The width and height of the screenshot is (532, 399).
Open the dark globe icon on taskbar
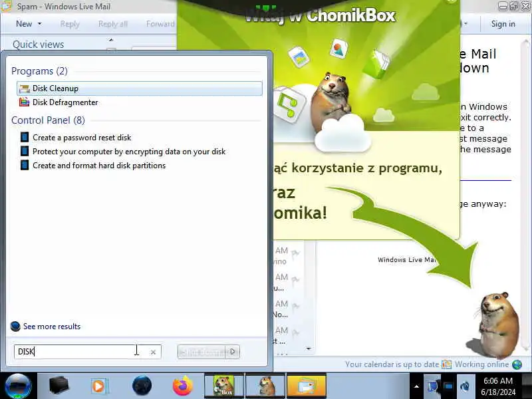[x=142, y=386]
